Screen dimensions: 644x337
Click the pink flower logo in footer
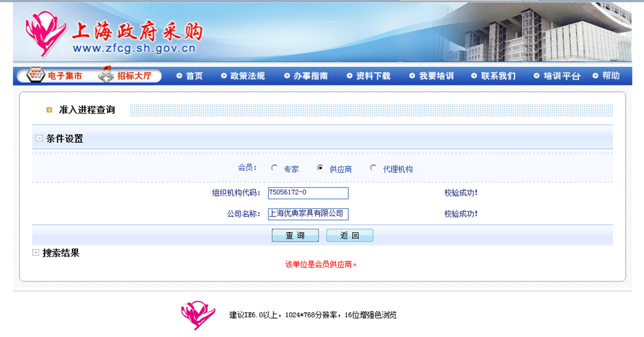pyautogui.click(x=198, y=315)
